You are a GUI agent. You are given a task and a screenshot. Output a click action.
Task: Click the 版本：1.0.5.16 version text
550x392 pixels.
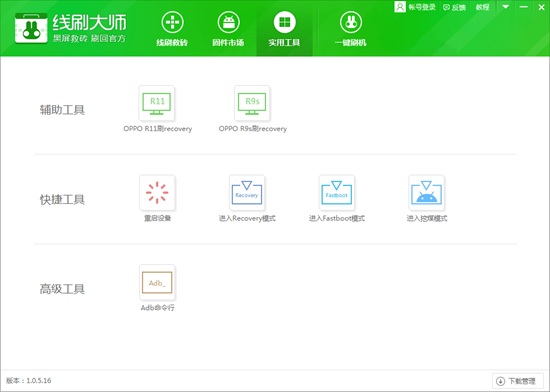[28, 380]
